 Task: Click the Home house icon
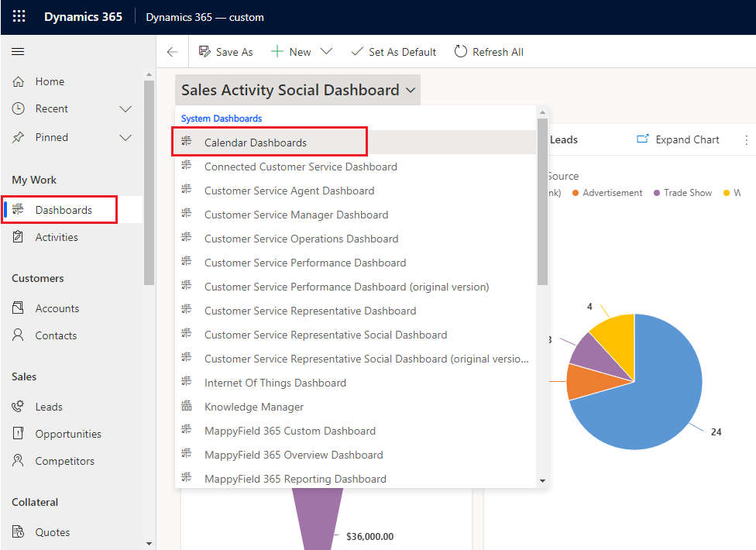point(18,81)
